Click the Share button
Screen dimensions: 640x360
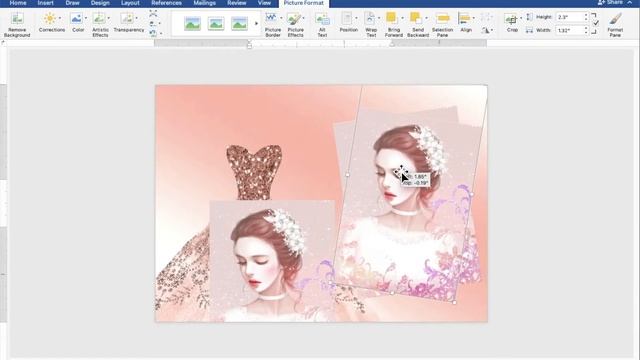(x=611, y=2)
